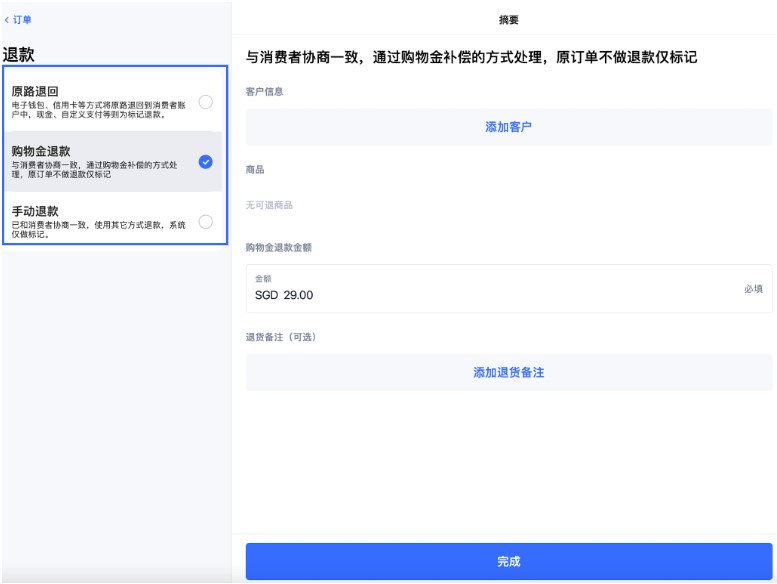Click the back chevron icon beside 订单

[x=7, y=20]
